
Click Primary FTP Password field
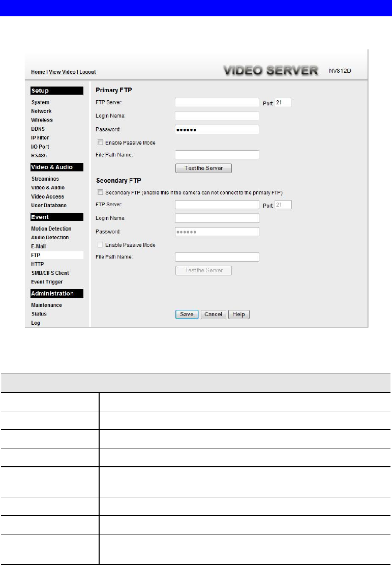click(217, 129)
